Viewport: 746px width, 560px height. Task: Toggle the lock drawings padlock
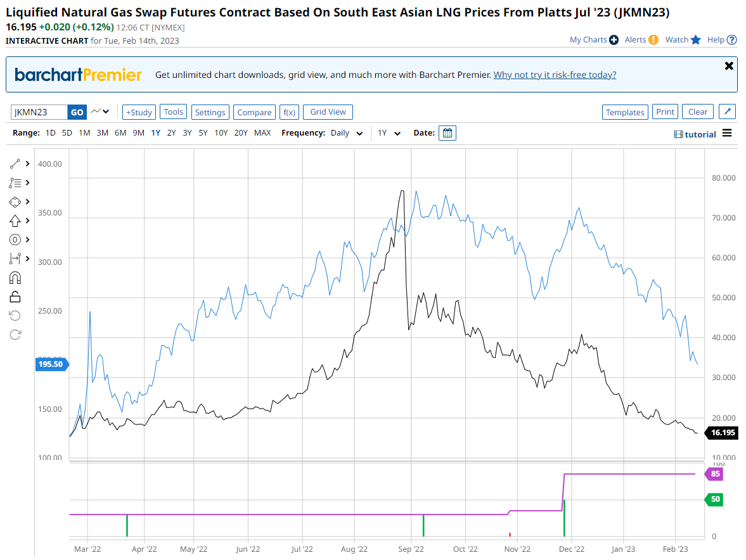point(16,296)
